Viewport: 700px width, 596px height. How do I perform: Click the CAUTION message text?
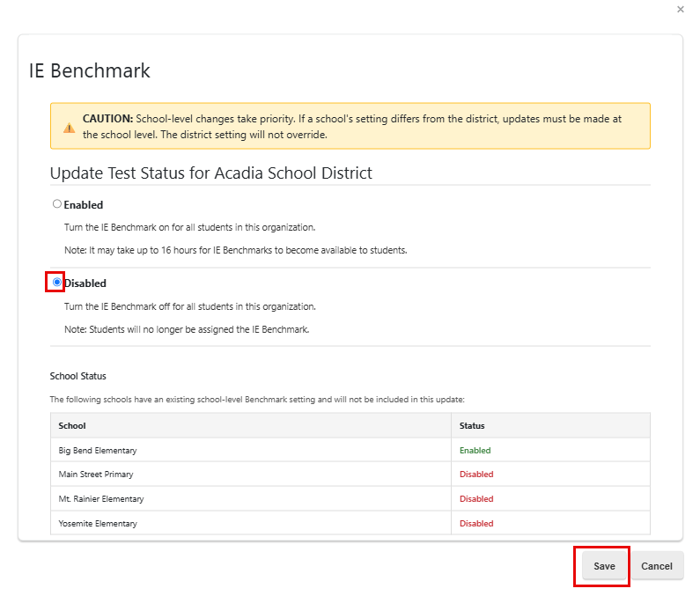(x=352, y=127)
